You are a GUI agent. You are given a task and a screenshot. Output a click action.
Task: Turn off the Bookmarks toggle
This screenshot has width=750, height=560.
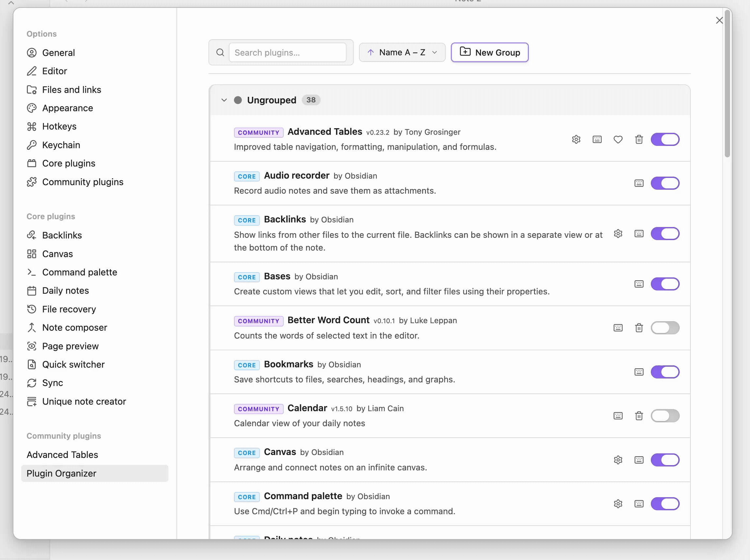pyautogui.click(x=665, y=372)
